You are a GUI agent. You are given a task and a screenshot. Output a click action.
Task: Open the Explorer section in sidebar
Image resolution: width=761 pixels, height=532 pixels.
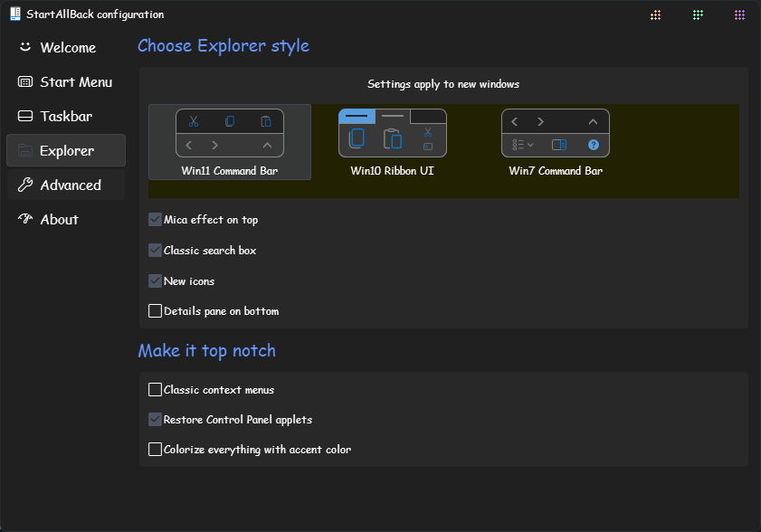pos(66,150)
